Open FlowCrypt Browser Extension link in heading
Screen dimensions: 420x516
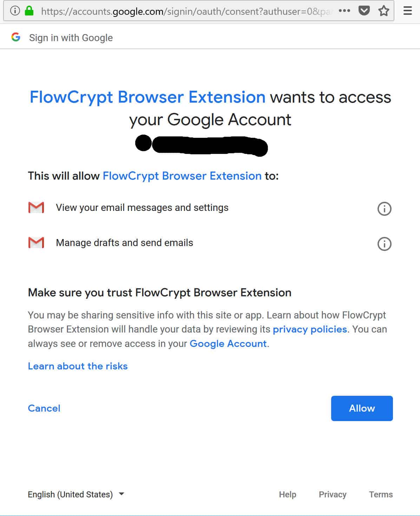[x=147, y=97]
